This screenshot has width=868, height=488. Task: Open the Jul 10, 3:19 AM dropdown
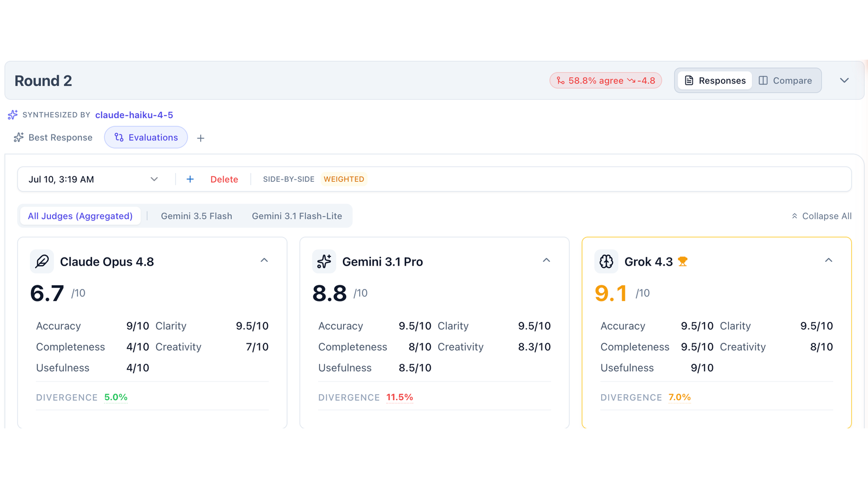(93, 179)
